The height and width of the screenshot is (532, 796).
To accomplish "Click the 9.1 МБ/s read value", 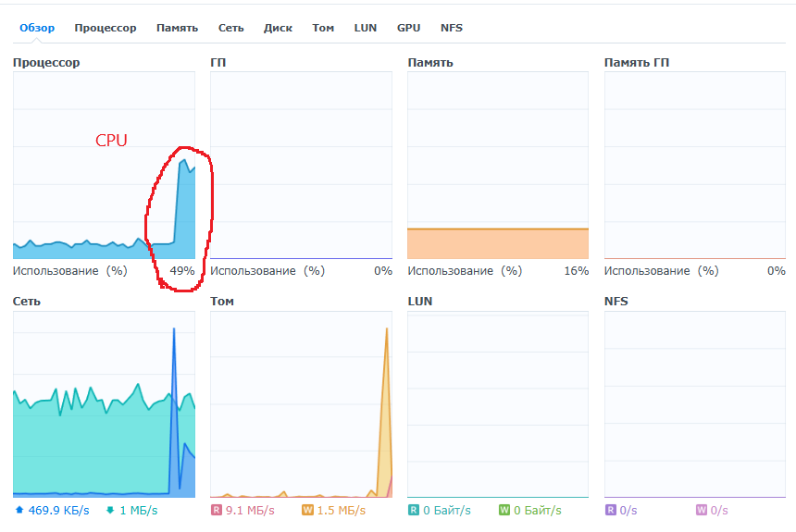I will (x=250, y=510).
